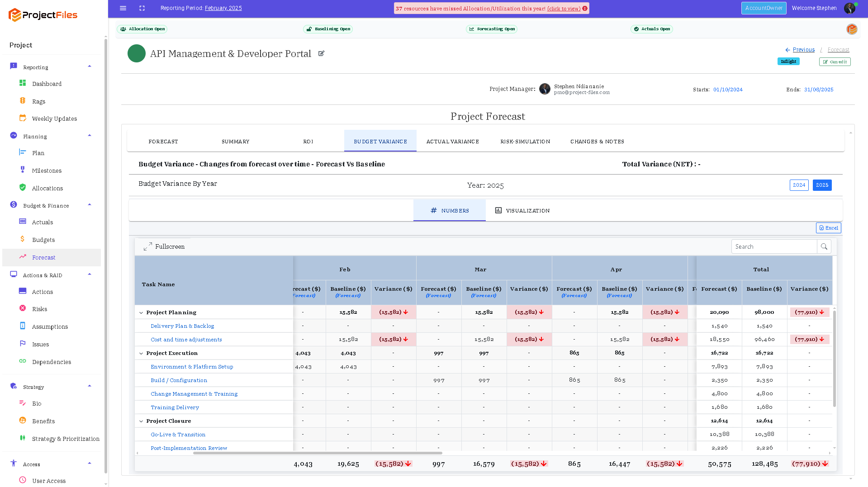Image resolution: width=868 pixels, height=487 pixels.
Task: Open Rags icon in sidebar
Action: click(x=23, y=101)
